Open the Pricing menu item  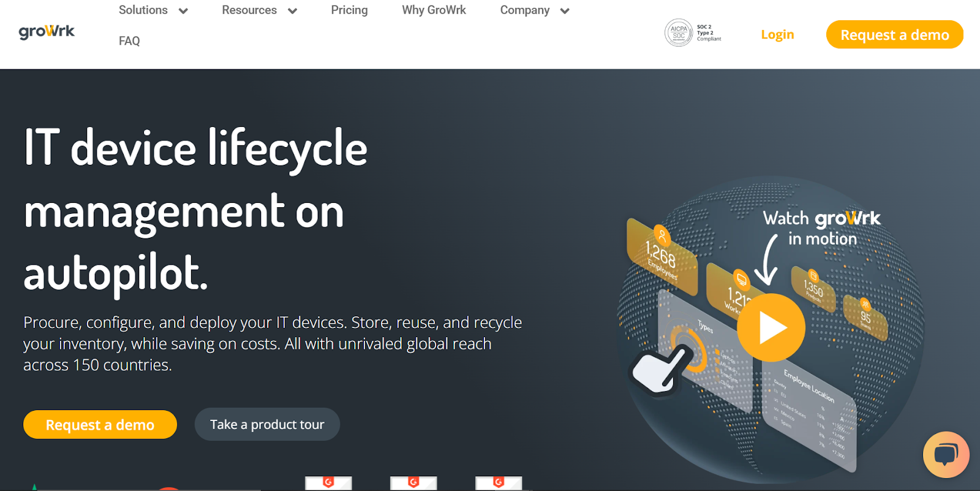(x=349, y=10)
